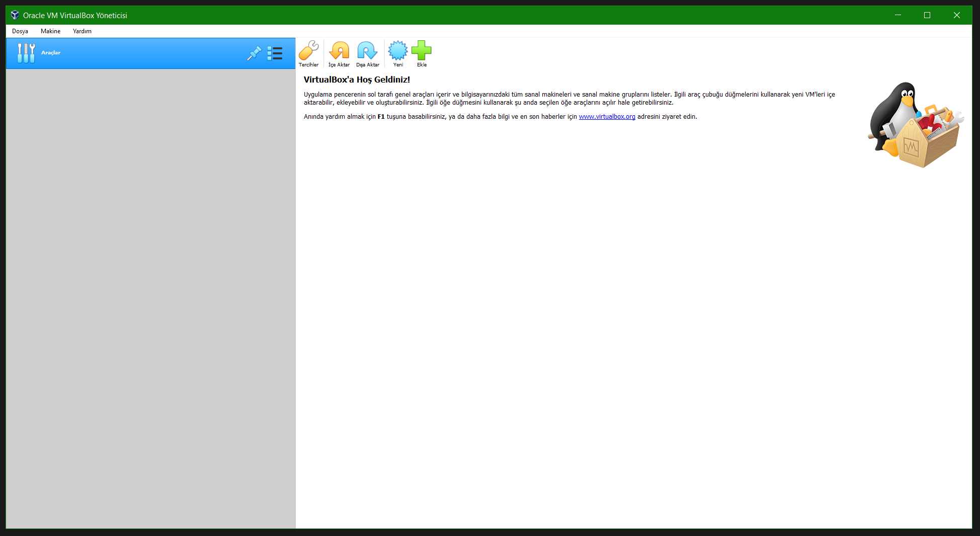Open the Tercihler (Preferences) tool

(x=308, y=53)
